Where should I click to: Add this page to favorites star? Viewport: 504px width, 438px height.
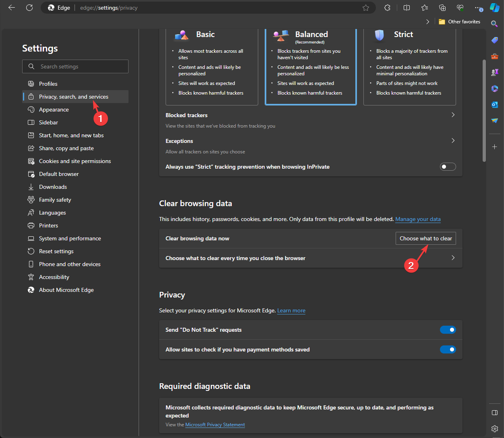[366, 8]
